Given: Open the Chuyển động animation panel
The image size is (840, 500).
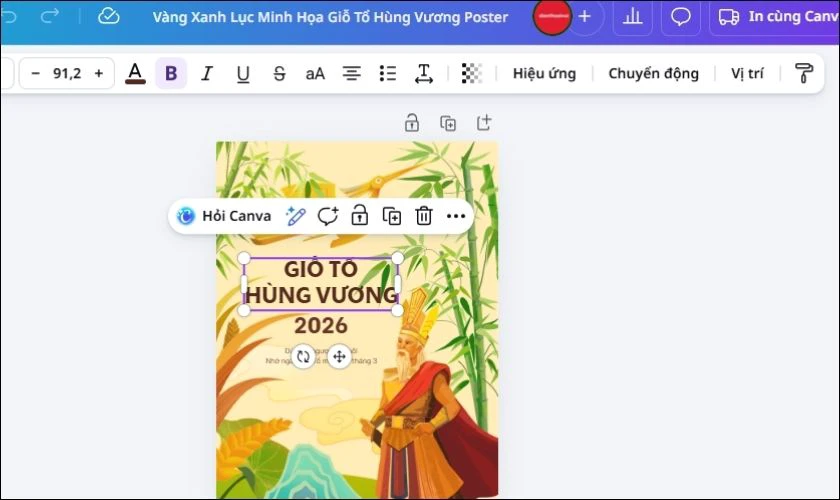Looking at the screenshot, I should (653, 73).
